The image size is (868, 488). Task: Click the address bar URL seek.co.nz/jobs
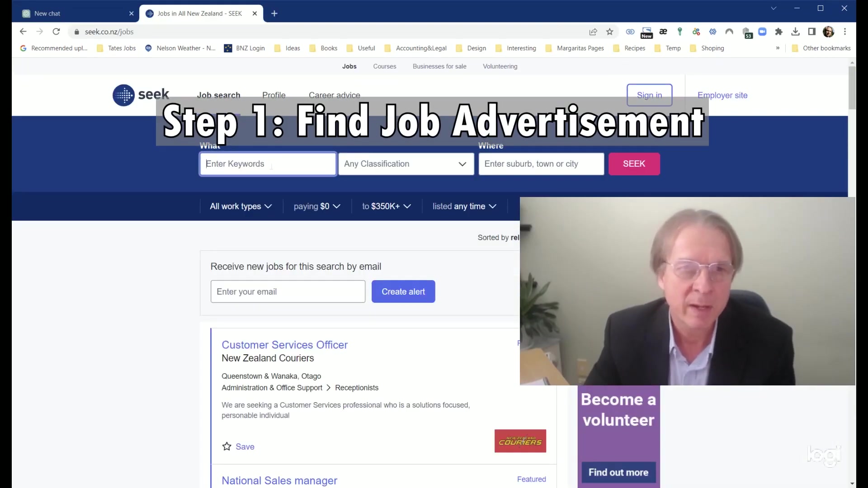(x=109, y=32)
